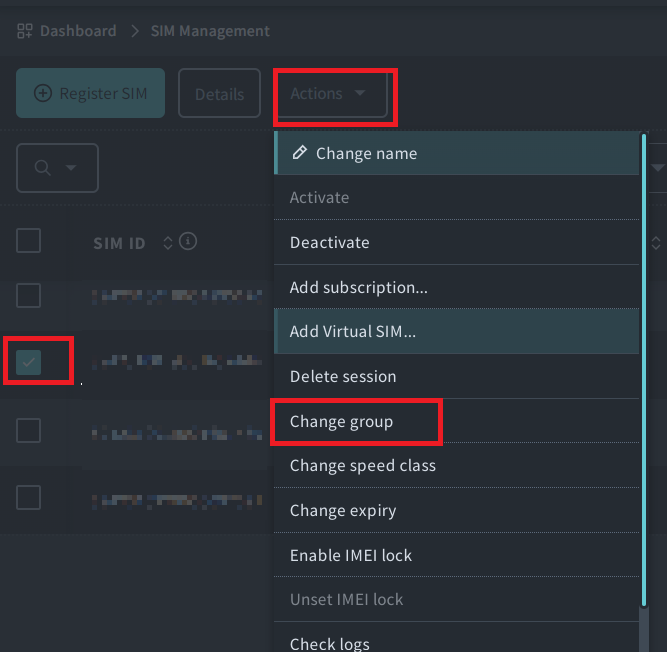Select Change speed class menu item
667x652 pixels.
[362, 465]
